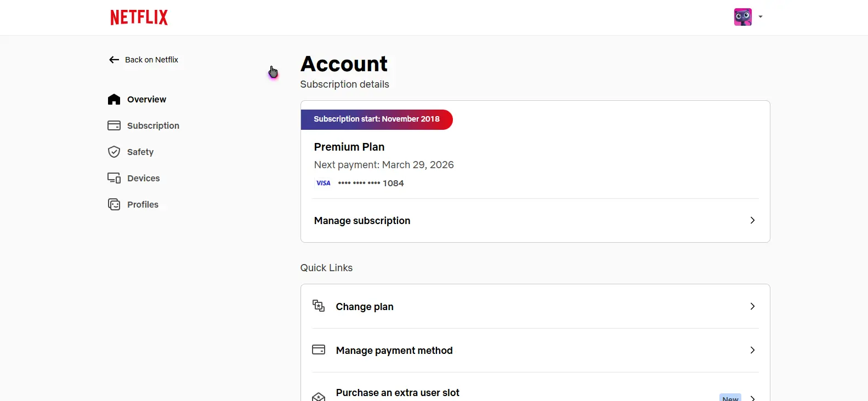Viewport: 868px width, 401px height.
Task: Open the profile dropdown arrow
Action: [761, 17]
